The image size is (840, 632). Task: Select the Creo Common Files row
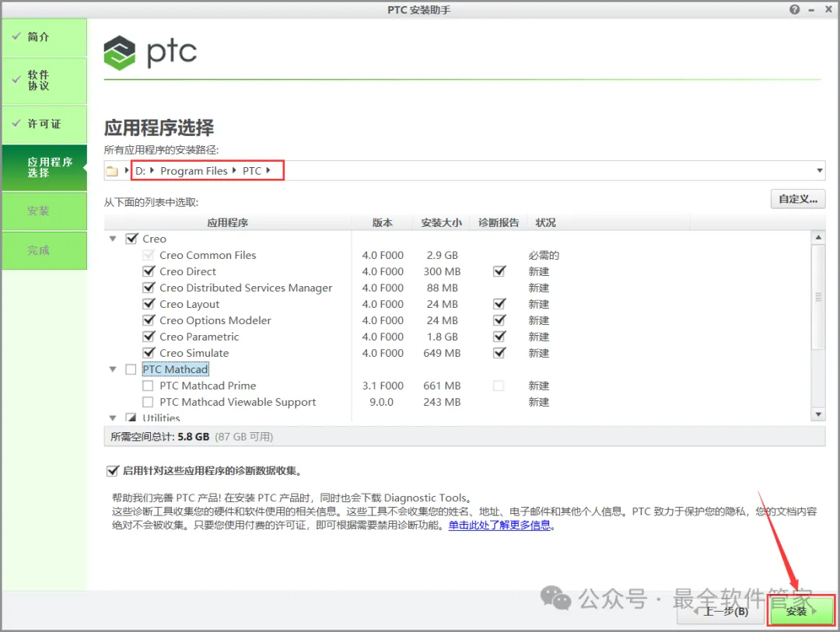(208, 255)
